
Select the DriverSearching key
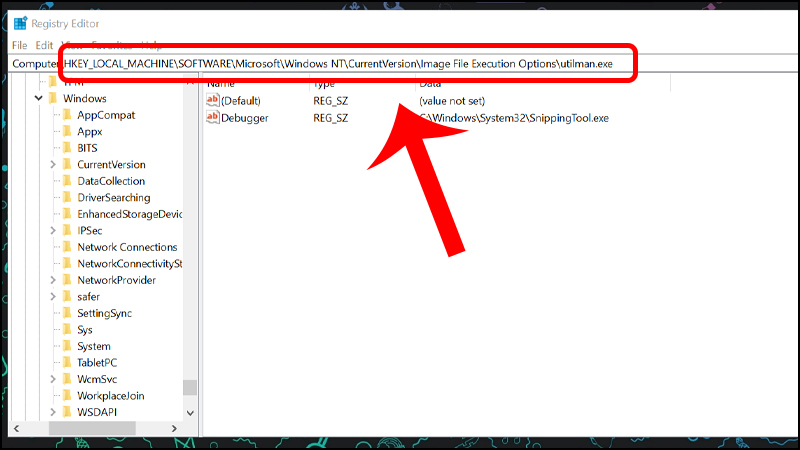click(x=114, y=197)
